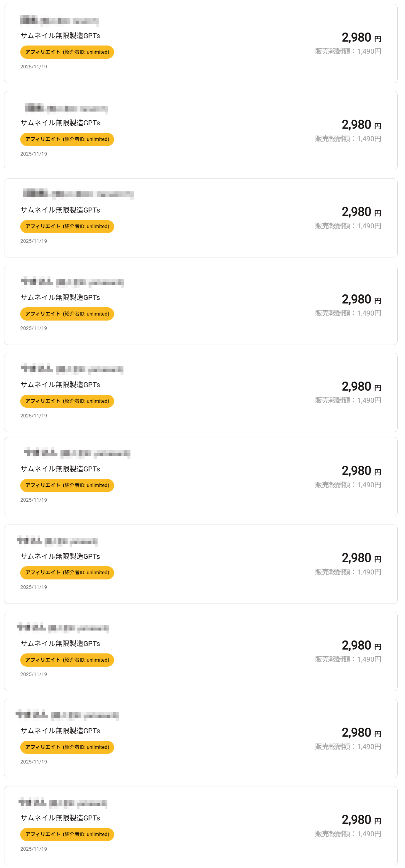Open the fourth card's blurred buyer name
Viewport: 405px width, 868px height.
pyautogui.click(x=72, y=282)
